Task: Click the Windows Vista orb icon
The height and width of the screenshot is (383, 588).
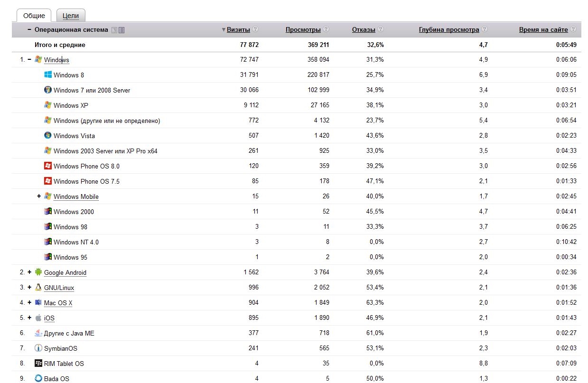Action: (x=48, y=135)
